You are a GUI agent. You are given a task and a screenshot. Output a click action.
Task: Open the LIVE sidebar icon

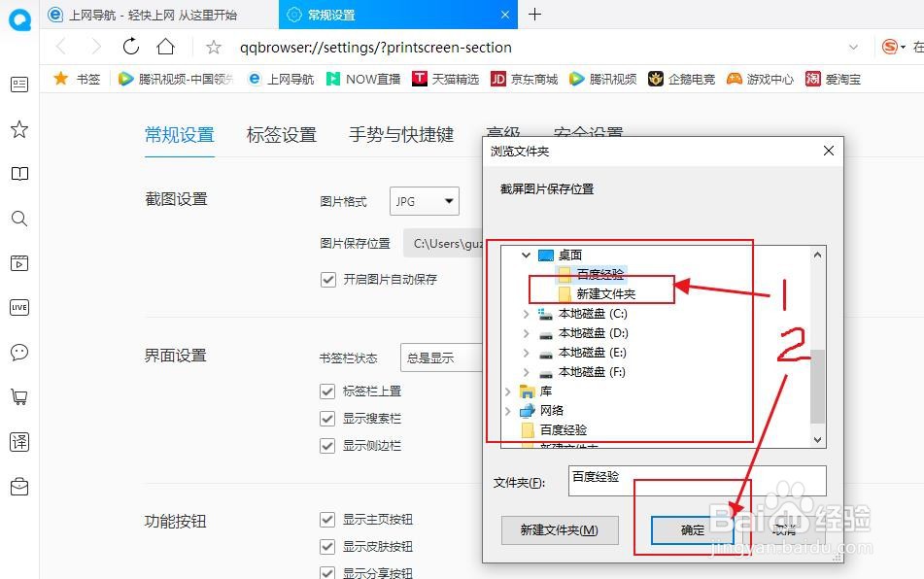point(19,307)
